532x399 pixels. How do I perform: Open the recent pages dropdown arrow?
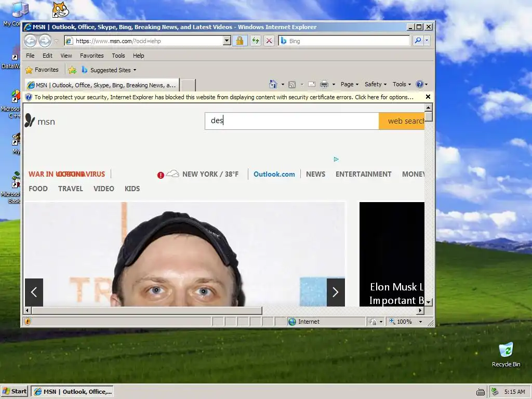pyautogui.click(x=56, y=41)
